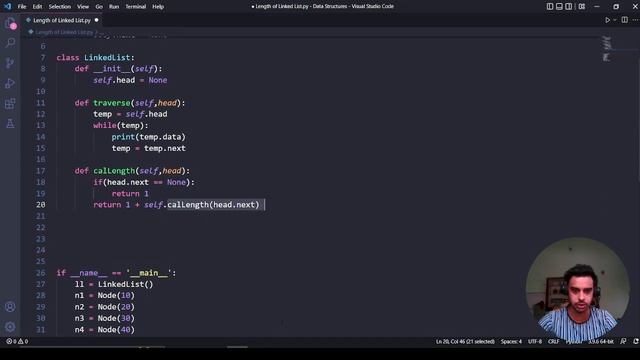The height and width of the screenshot is (360, 640).
Task: Toggle the bottom Panel layout icon
Action: pos(559,7)
